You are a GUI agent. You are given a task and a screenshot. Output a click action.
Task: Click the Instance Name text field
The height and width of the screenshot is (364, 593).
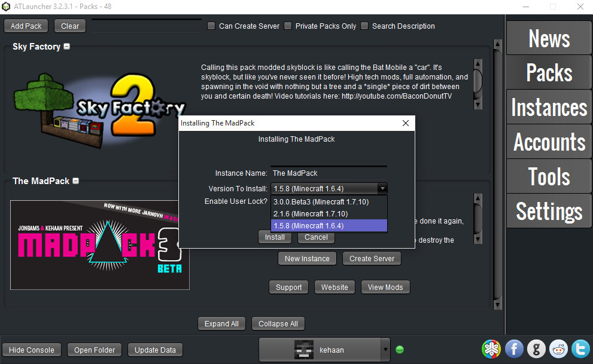tap(329, 173)
